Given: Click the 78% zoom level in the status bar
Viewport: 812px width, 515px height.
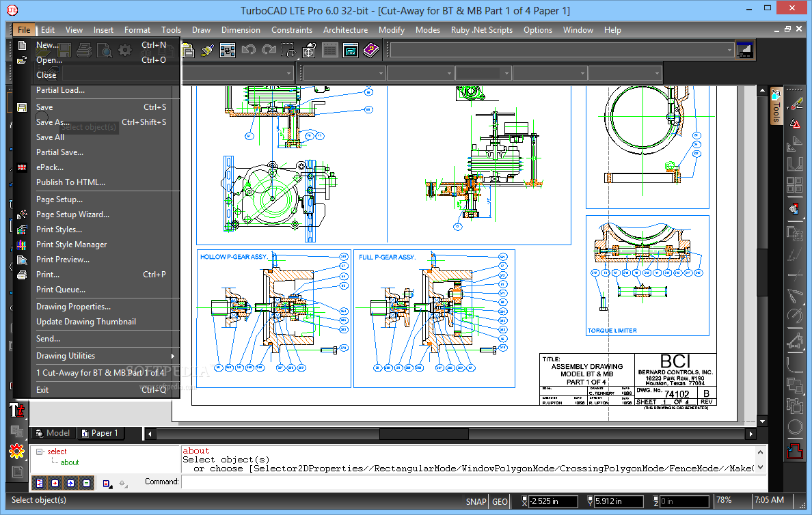Looking at the screenshot, I should [x=724, y=500].
